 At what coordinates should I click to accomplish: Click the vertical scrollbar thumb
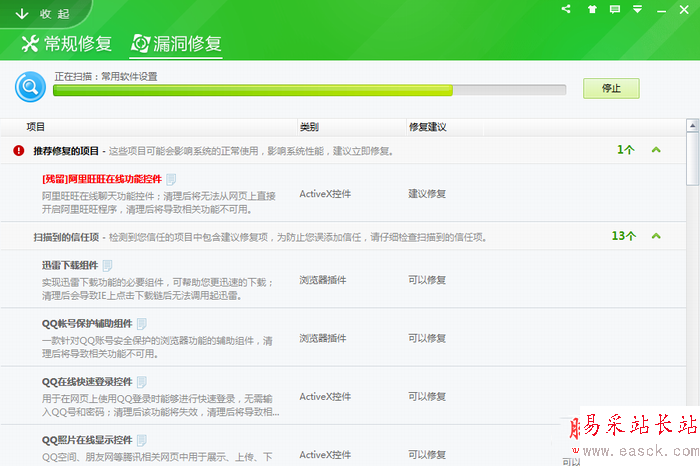point(692,158)
